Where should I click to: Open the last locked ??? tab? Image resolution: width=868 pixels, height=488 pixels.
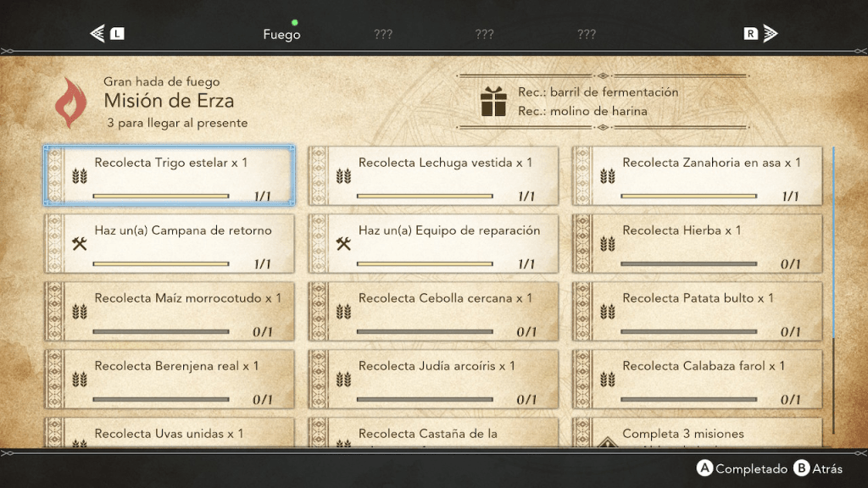coord(587,35)
